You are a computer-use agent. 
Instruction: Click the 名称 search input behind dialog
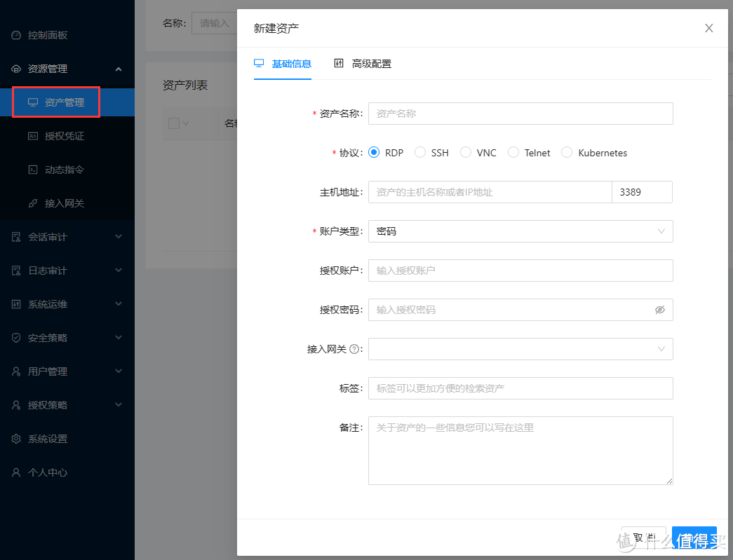(214, 23)
